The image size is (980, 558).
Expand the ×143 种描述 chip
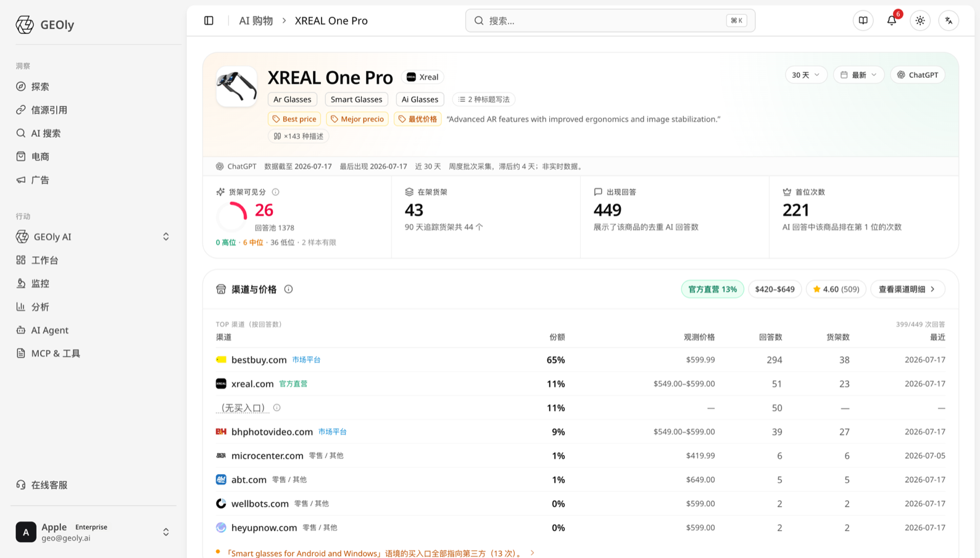[299, 136]
